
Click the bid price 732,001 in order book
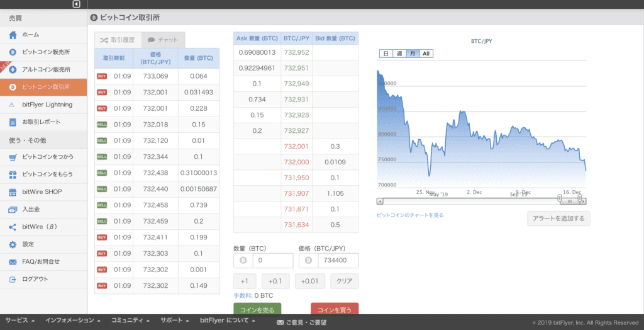tap(296, 147)
